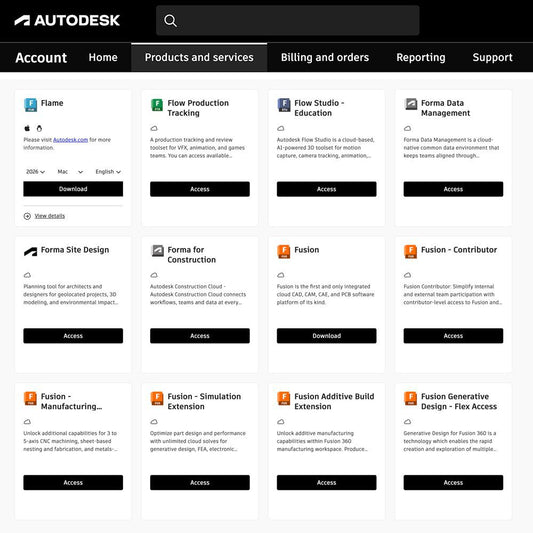Click the Fusion - Simulation Extension product icon

pyautogui.click(x=157, y=398)
